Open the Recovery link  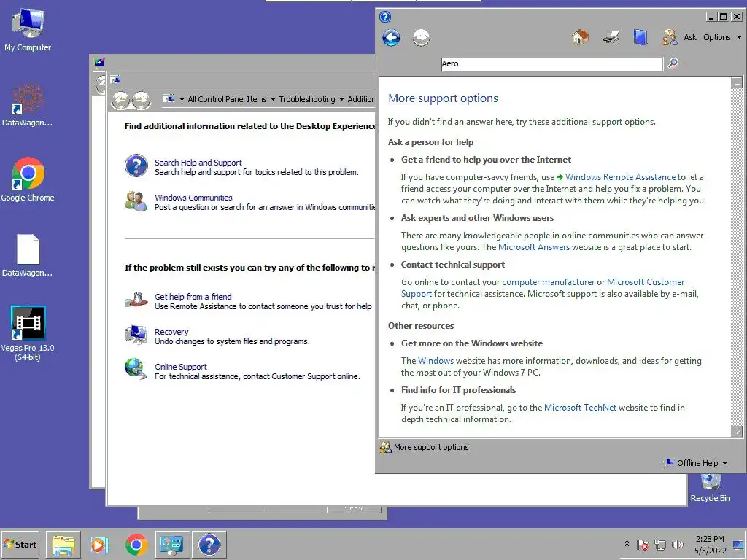point(171,332)
